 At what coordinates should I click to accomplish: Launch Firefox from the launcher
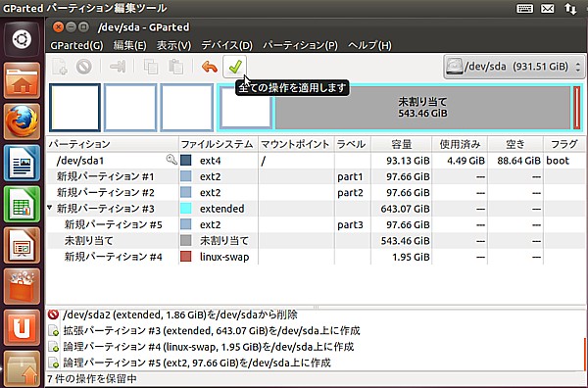(22, 121)
